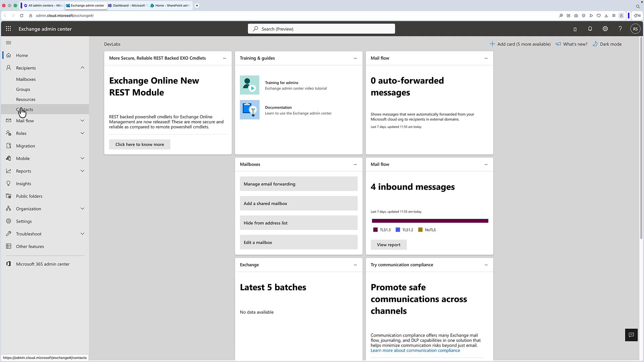Open the Documentation guide icon
644x362 pixels.
coord(250,110)
